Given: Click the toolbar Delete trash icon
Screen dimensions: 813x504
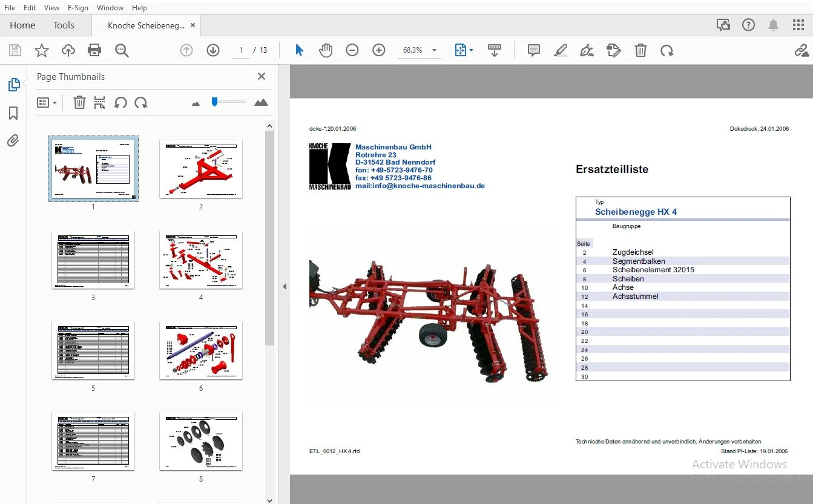Looking at the screenshot, I should pos(640,50).
